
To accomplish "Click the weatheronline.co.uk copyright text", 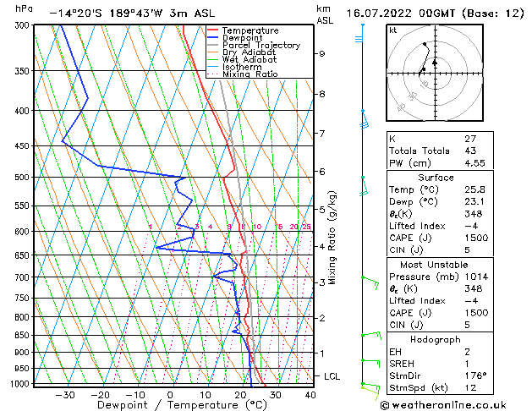I will [x=443, y=405].
